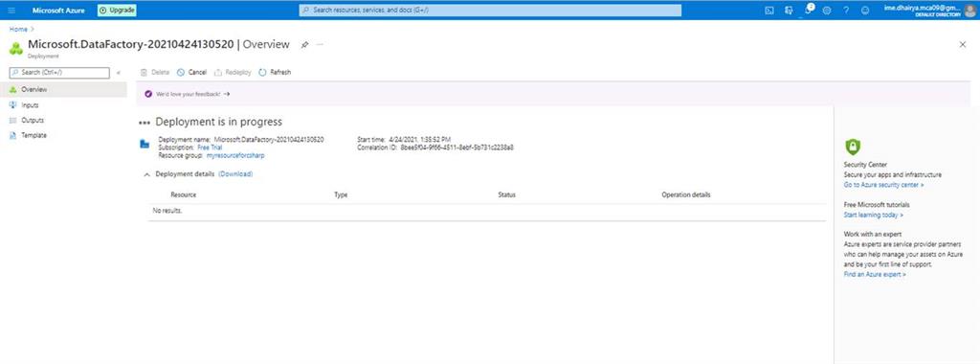Cancel the deployment

pyautogui.click(x=191, y=73)
